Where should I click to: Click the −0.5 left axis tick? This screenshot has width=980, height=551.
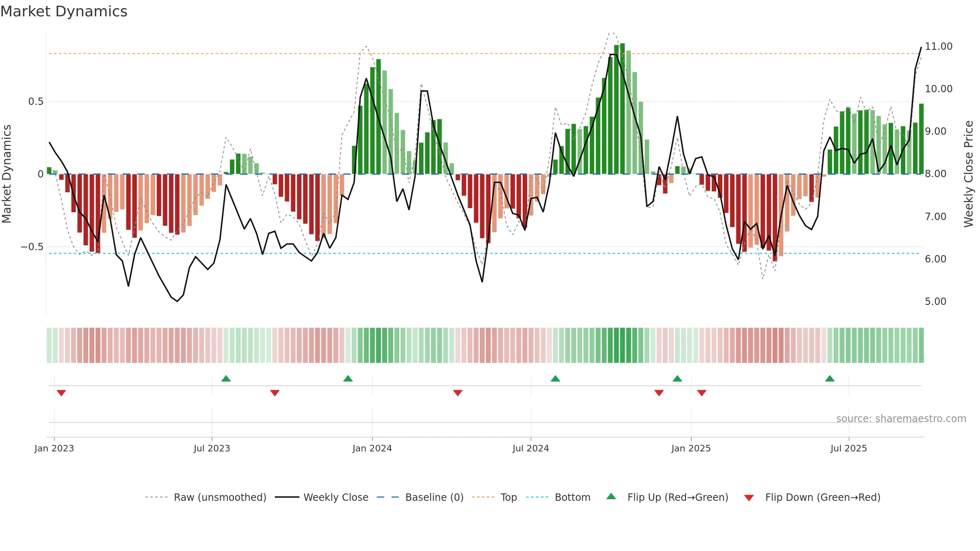pyautogui.click(x=32, y=247)
